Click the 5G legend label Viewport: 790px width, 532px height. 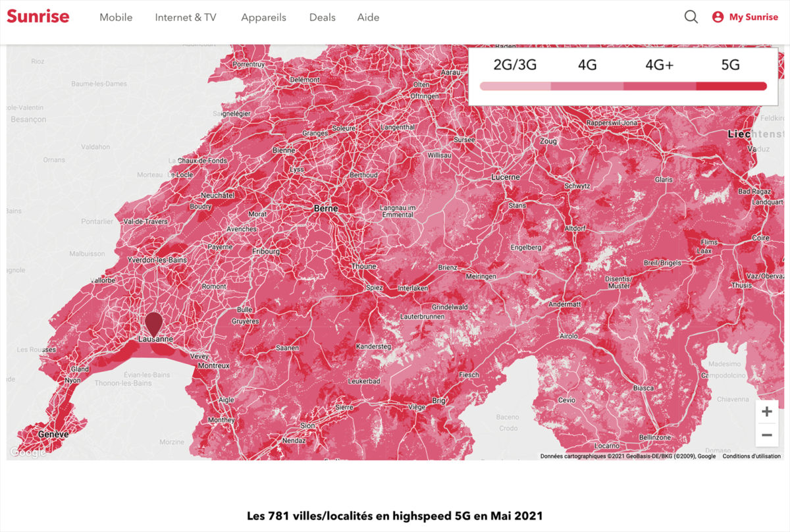click(x=731, y=65)
